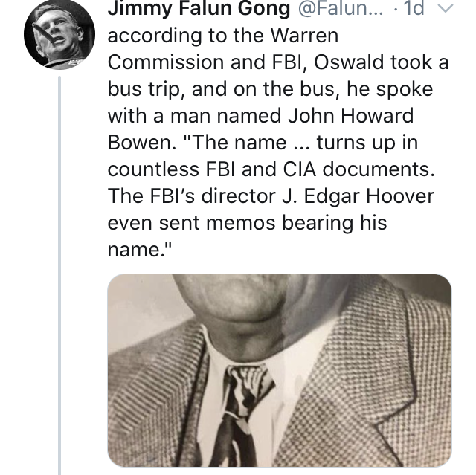Tap the text "even sent memos bearing his"

(247, 223)
